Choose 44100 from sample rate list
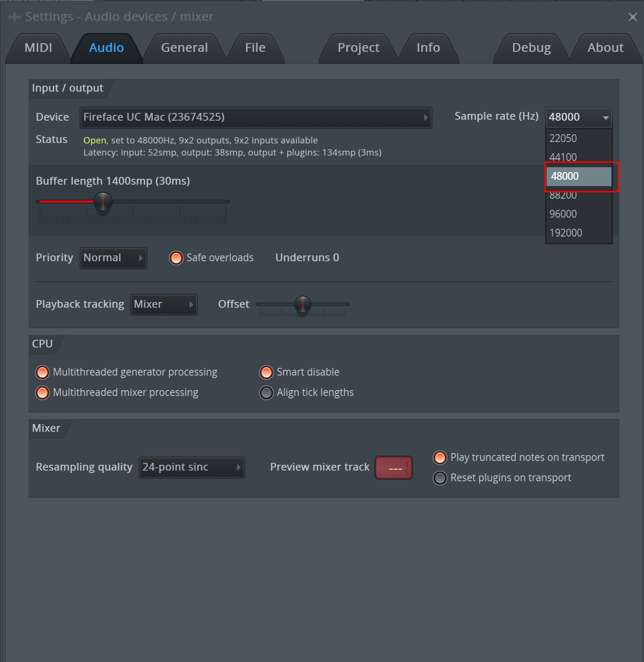 [x=563, y=157]
